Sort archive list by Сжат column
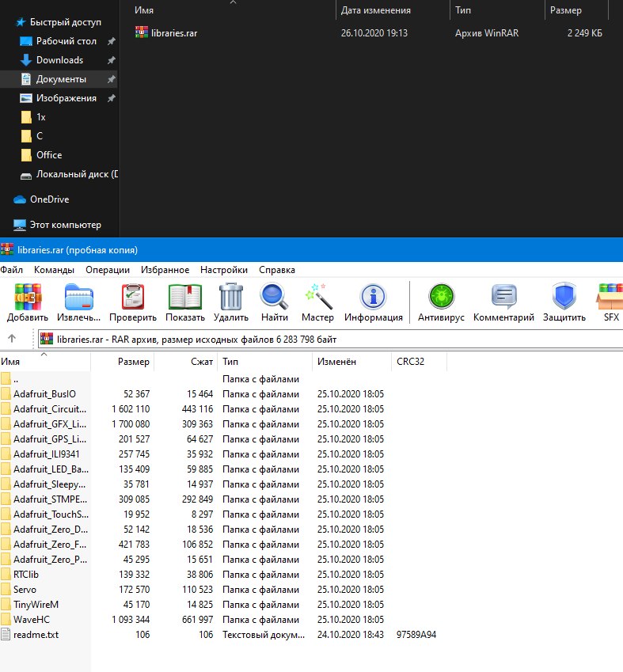 186,362
